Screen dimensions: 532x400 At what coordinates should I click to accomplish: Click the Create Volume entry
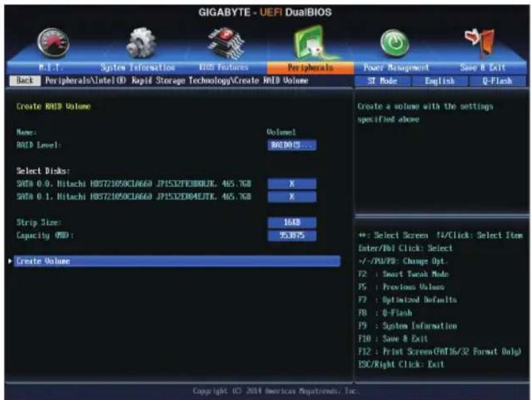[x=177, y=261]
